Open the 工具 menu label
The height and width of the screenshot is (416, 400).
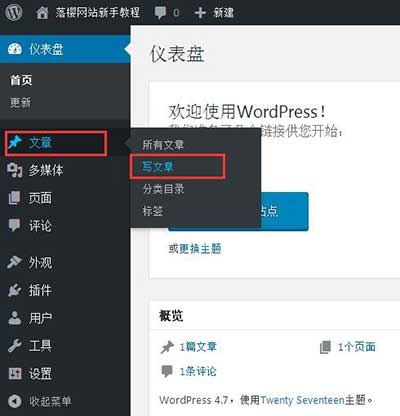point(40,346)
